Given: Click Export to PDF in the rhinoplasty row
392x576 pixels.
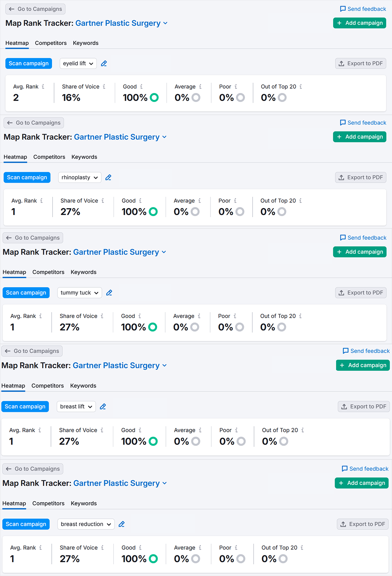Looking at the screenshot, I should (x=361, y=178).
